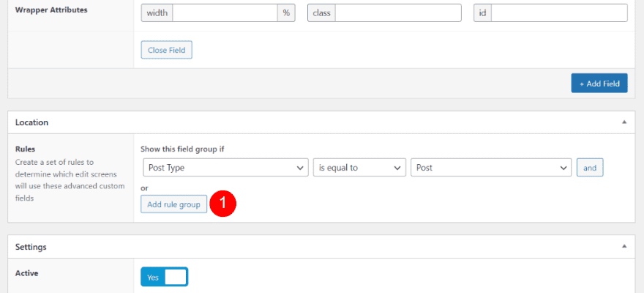The height and width of the screenshot is (293, 644).
Task: Open the Post Type rule dropdown
Action: tap(225, 168)
